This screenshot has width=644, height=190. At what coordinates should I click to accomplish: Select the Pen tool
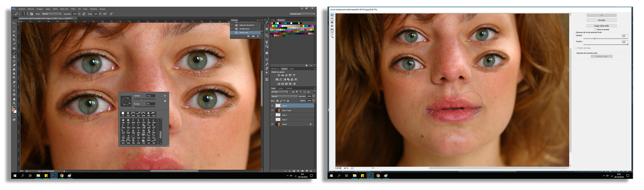tap(14, 82)
